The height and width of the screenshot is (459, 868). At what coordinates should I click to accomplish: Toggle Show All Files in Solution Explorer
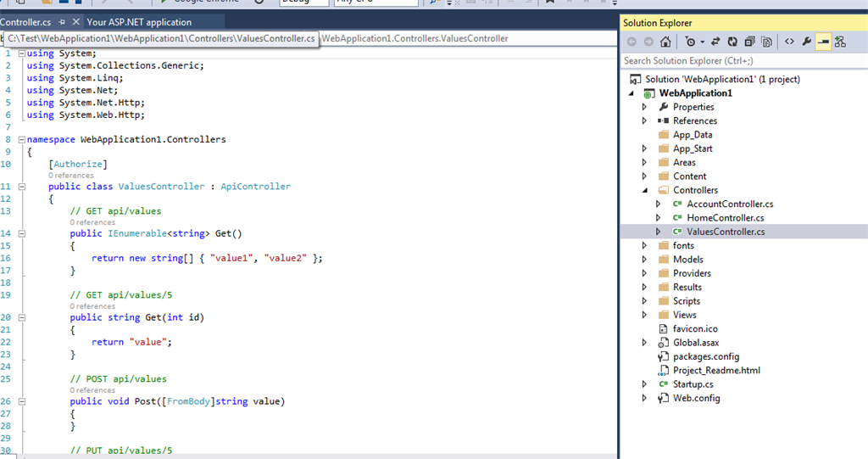pos(766,42)
